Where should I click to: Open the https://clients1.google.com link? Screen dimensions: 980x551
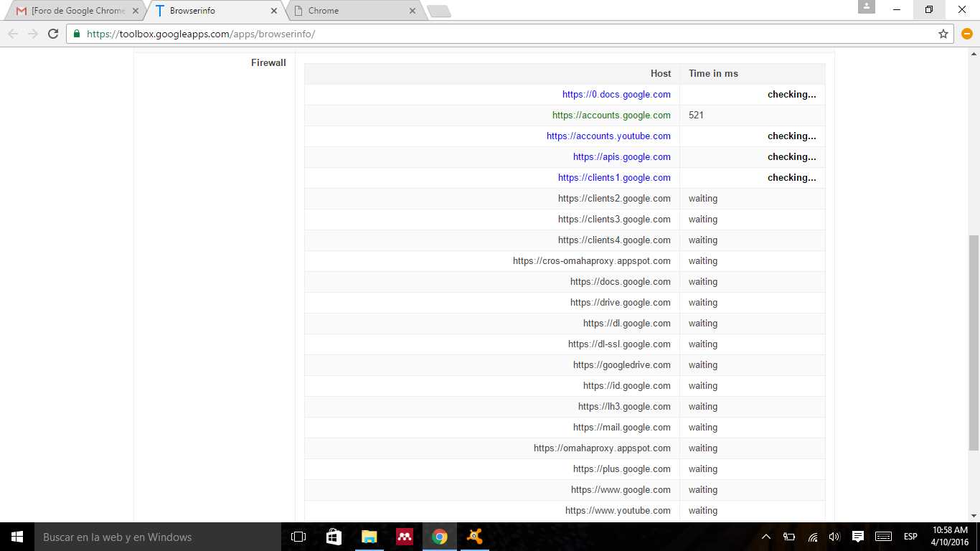pos(614,178)
